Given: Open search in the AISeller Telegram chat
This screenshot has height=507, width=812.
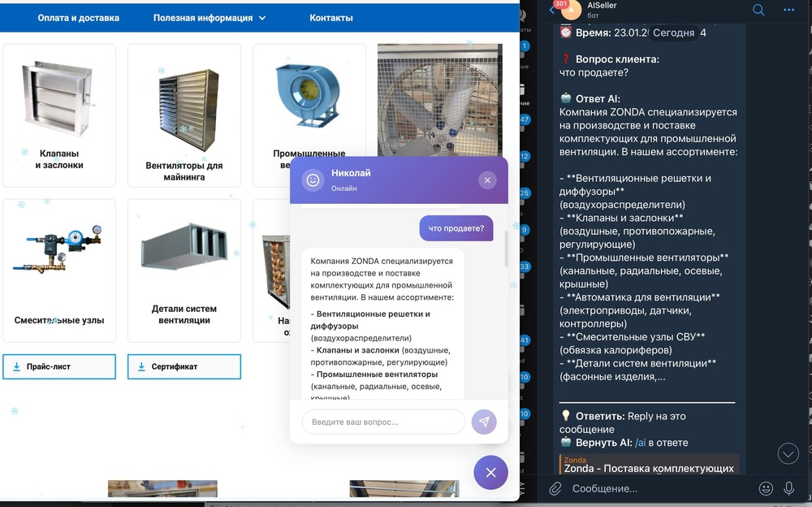Looking at the screenshot, I should click(758, 11).
